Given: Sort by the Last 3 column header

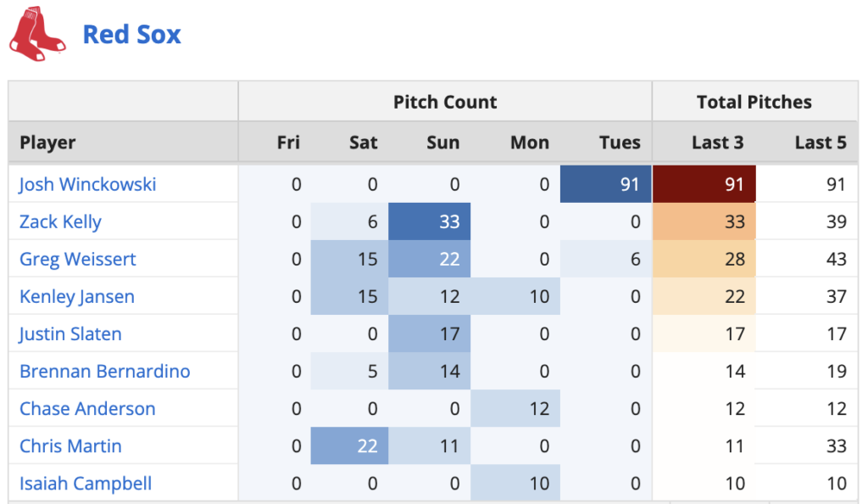Looking at the screenshot, I should pyautogui.click(x=718, y=142).
